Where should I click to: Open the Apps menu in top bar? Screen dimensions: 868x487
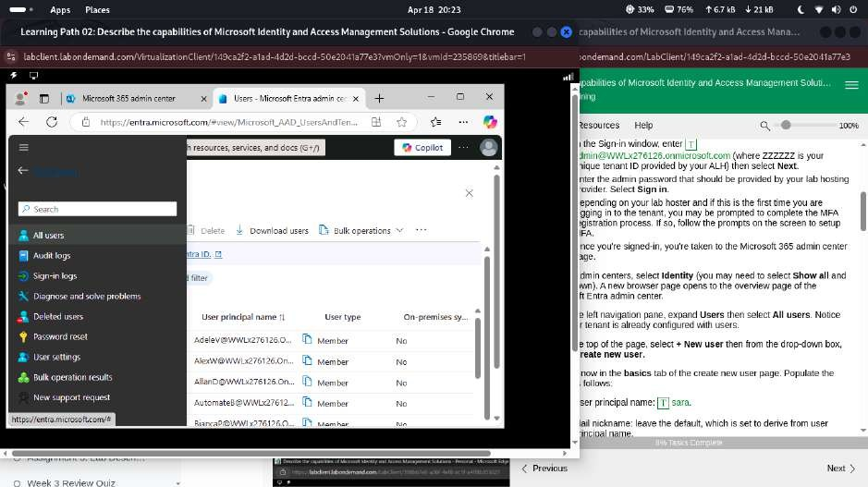click(59, 9)
